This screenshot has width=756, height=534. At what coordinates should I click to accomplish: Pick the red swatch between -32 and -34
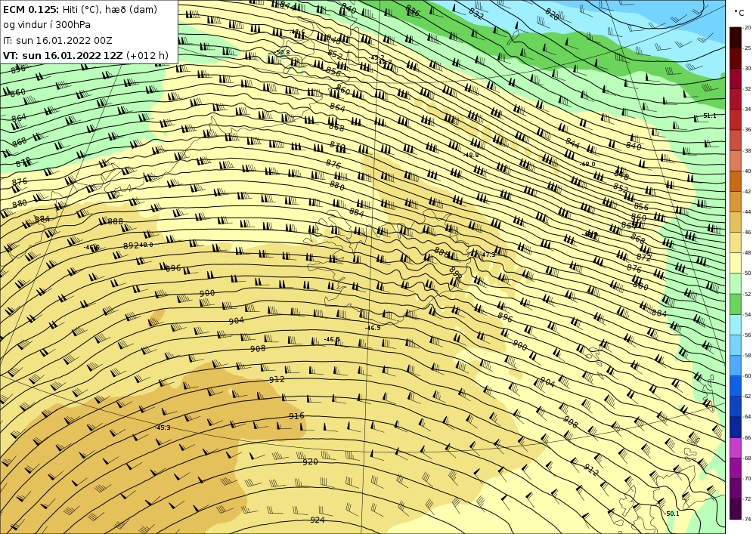tap(736, 99)
